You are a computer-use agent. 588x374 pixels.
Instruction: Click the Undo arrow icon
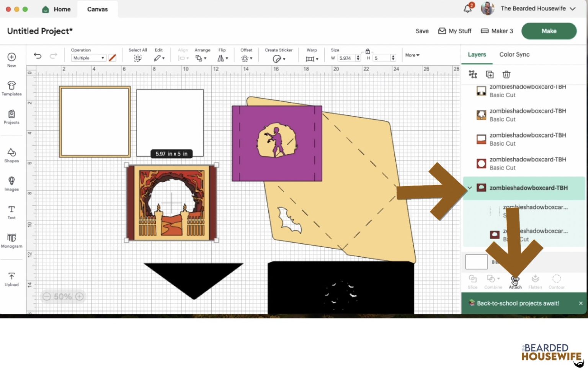point(38,56)
